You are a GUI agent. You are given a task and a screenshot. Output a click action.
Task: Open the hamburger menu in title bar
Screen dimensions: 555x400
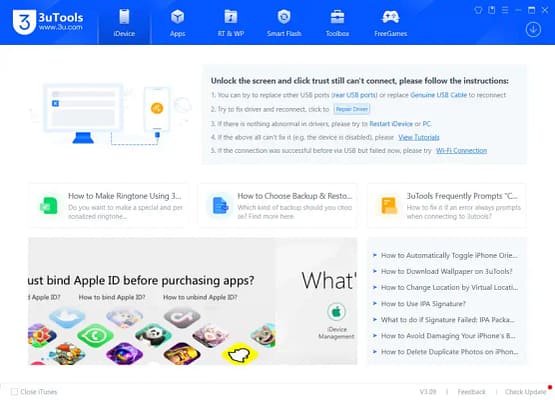[505, 10]
